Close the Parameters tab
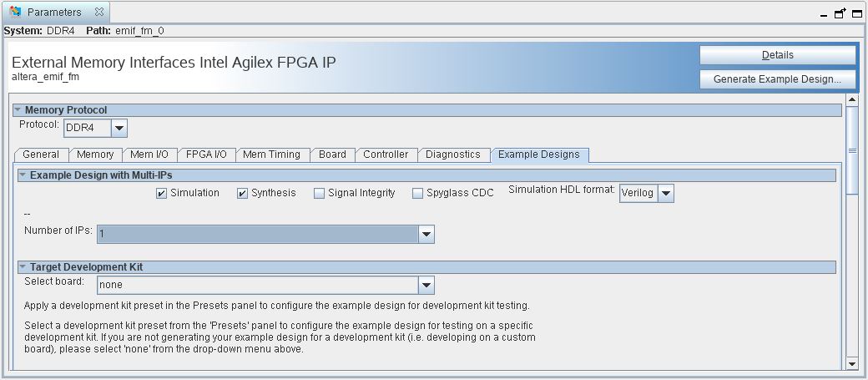 pos(98,13)
